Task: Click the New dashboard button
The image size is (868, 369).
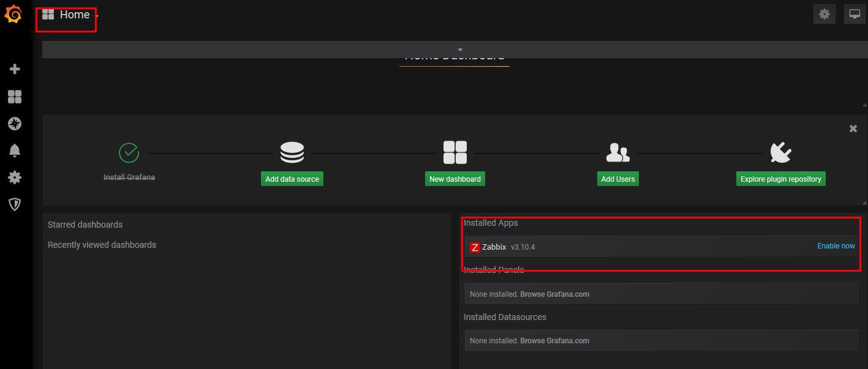Action: click(455, 179)
